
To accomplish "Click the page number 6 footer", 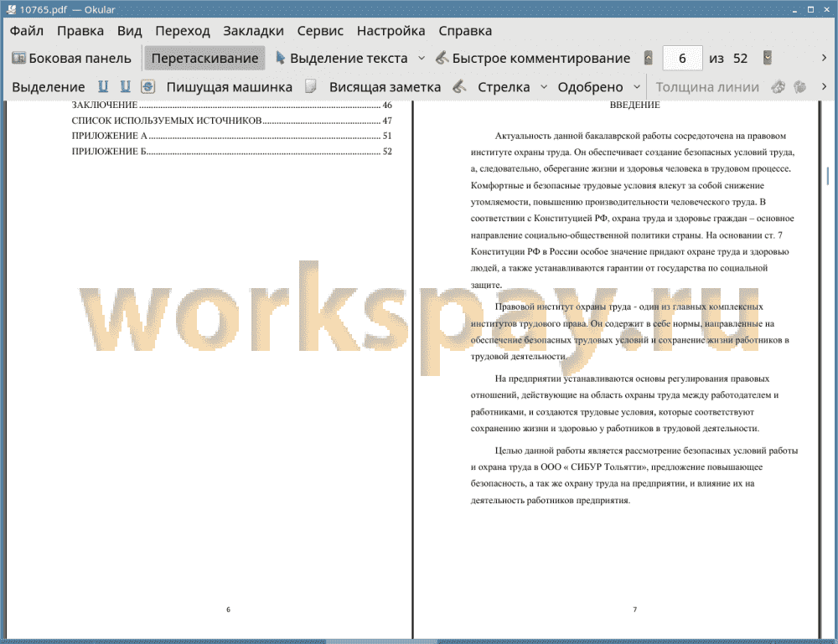I will 228,610.
